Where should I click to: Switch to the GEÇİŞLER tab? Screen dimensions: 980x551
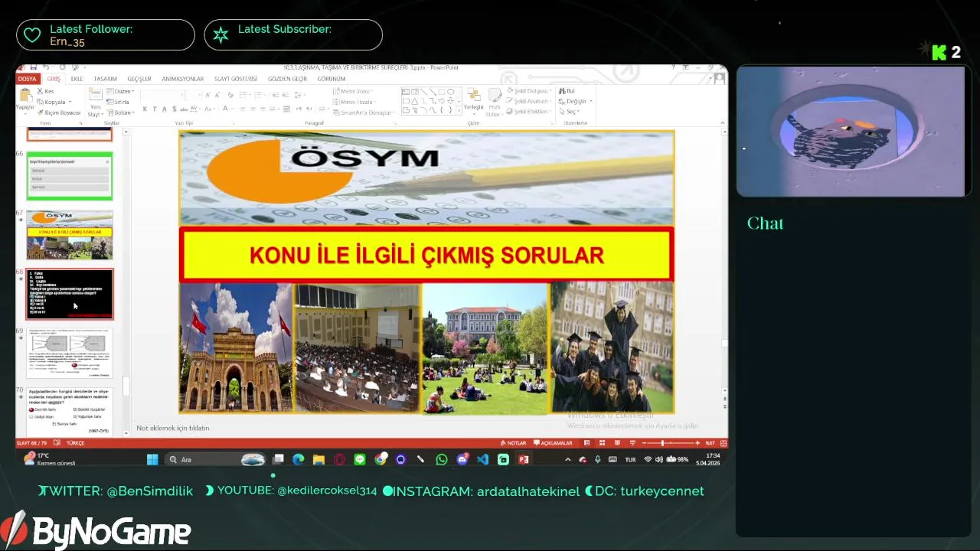click(x=139, y=79)
